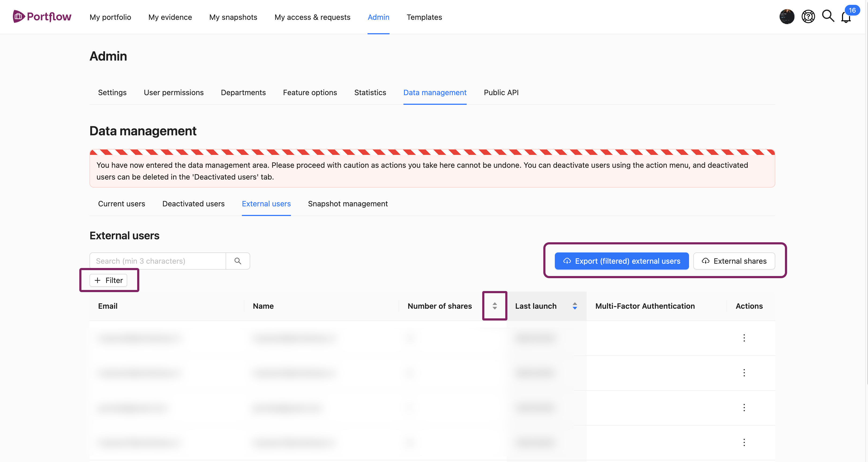This screenshot has height=462, width=868.
Task: Focus the Search (min 3 characters) field
Action: (158, 261)
